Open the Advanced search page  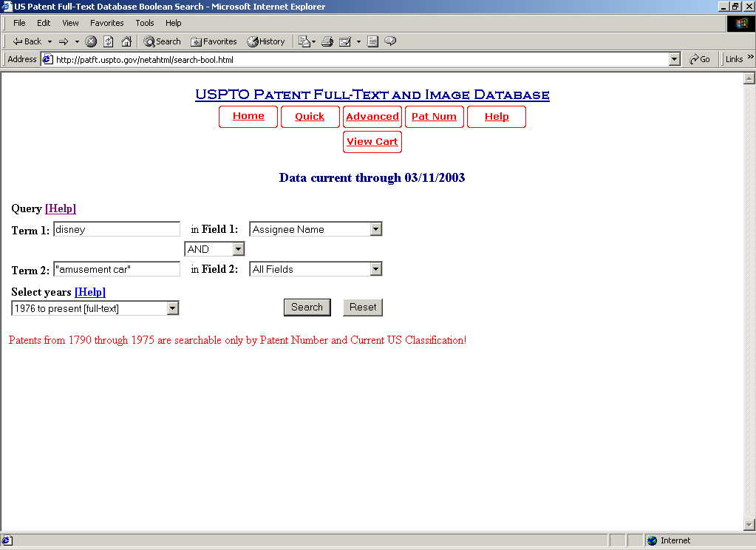372,117
